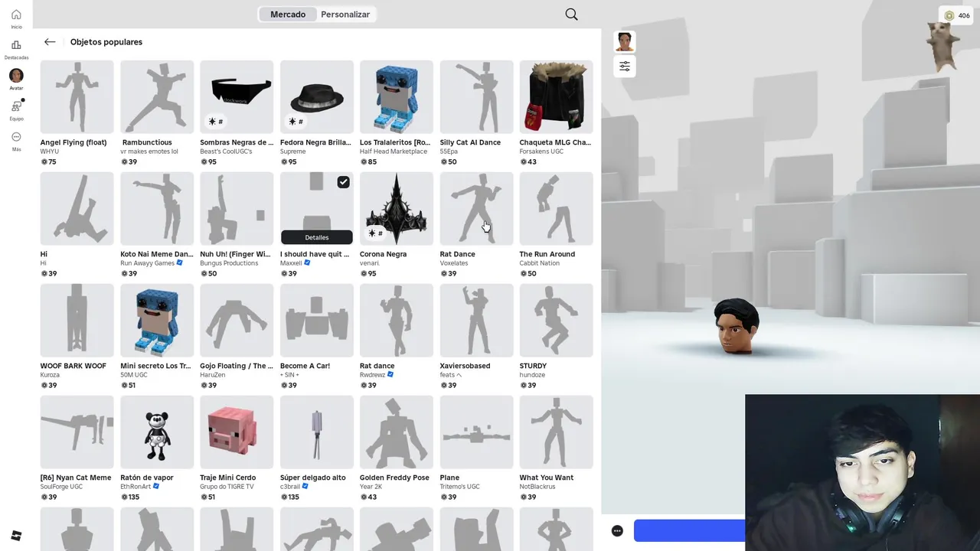Select the Gojo Floating emote
The height and width of the screenshot is (551, 980).
click(237, 321)
